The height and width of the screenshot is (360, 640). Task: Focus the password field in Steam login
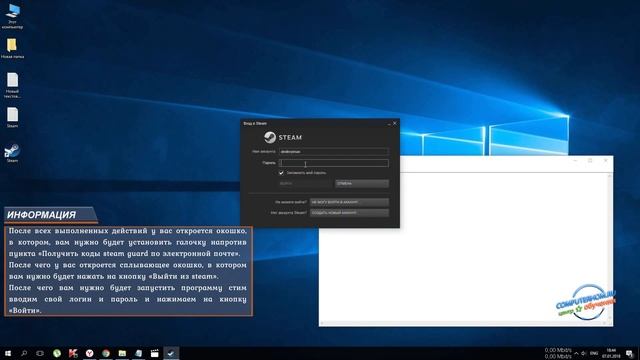[333, 163]
